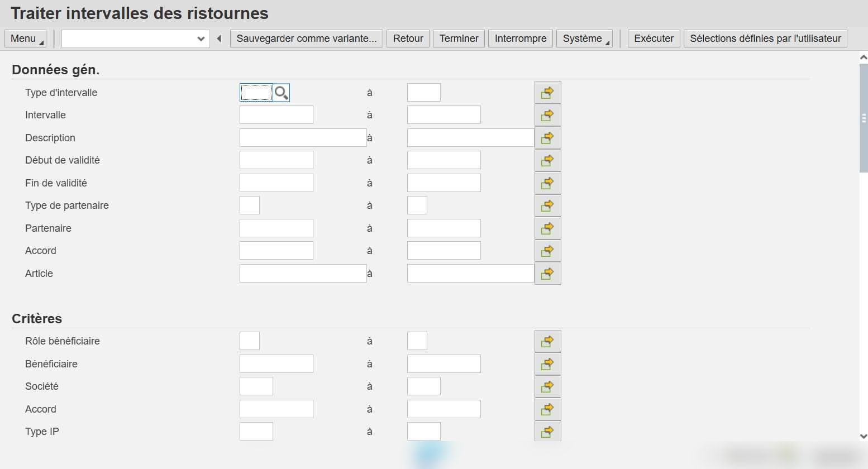The height and width of the screenshot is (469, 868).
Task: Collapse toolbar with the left arrow icon
Action: [219, 39]
